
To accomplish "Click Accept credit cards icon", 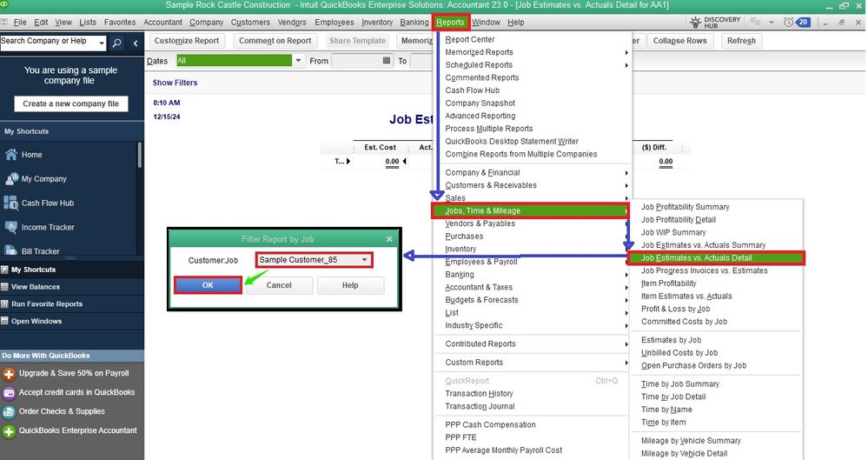I will click(x=9, y=393).
